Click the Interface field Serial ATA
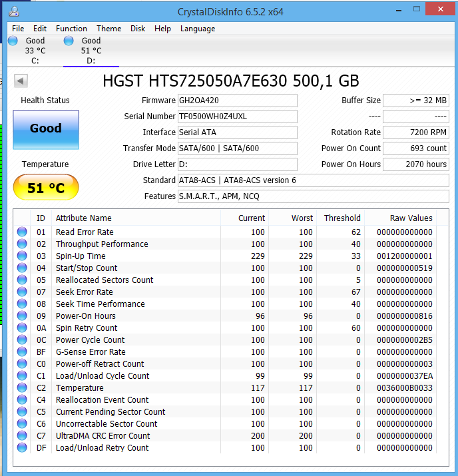The width and height of the screenshot is (458, 476). [x=238, y=132]
